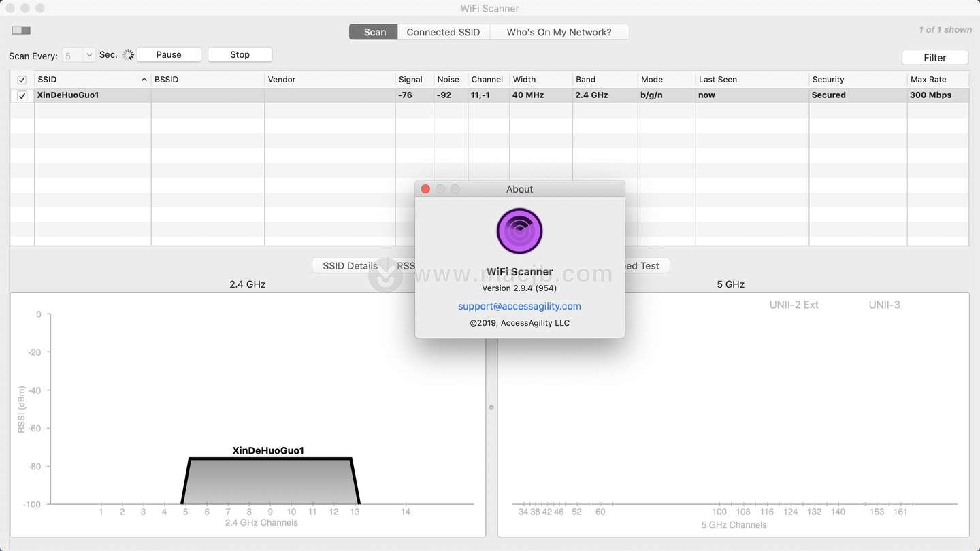This screenshot has height=551, width=980.
Task: Sort by the Max Rate column
Action: (x=938, y=80)
